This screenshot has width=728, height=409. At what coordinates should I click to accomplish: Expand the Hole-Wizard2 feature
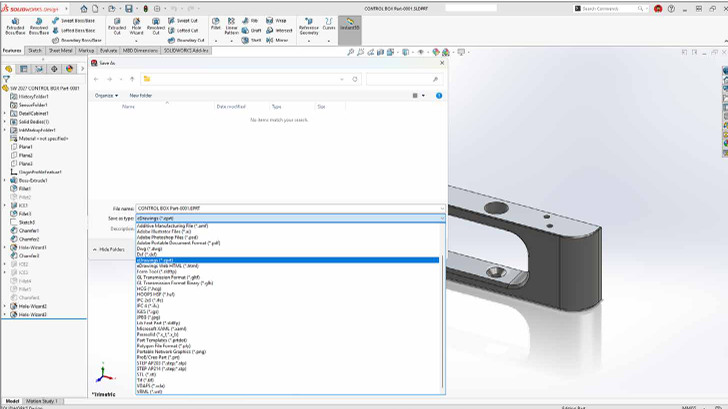point(5,306)
